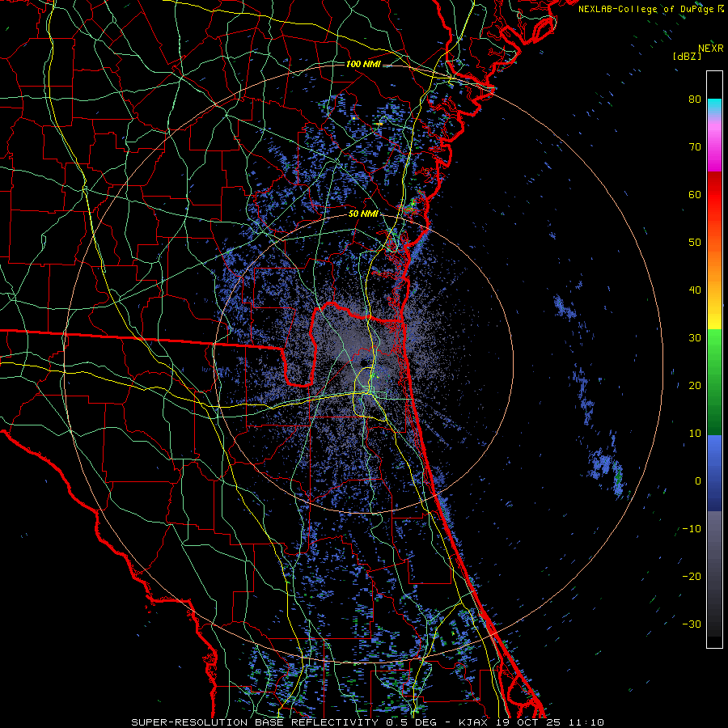Screen dimensions: 728x728
Task: Click the [dBZ] unit label
Action: (x=687, y=56)
